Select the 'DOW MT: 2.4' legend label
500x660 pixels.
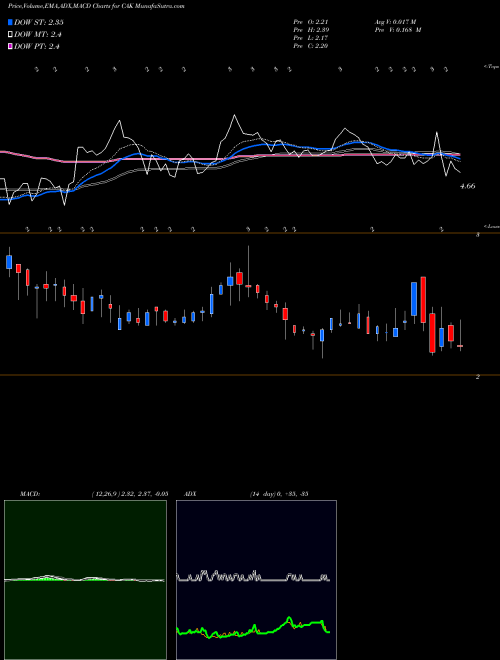coord(38,35)
